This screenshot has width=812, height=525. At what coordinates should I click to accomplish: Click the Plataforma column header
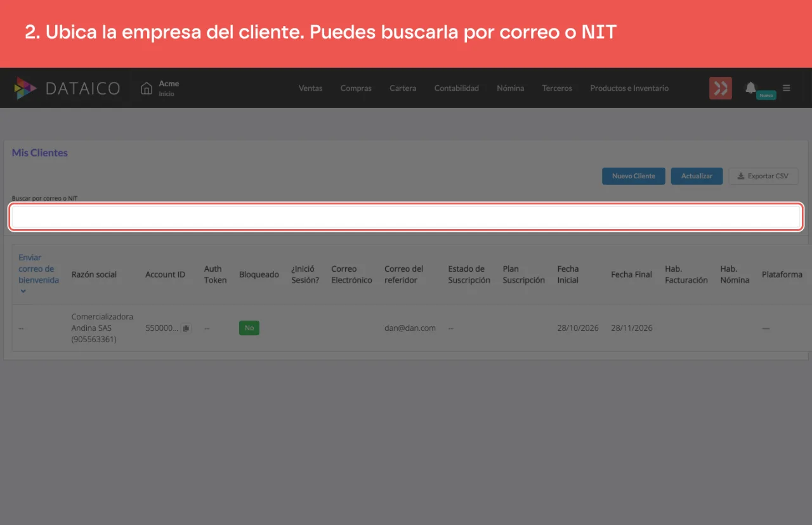pos(782,274)
